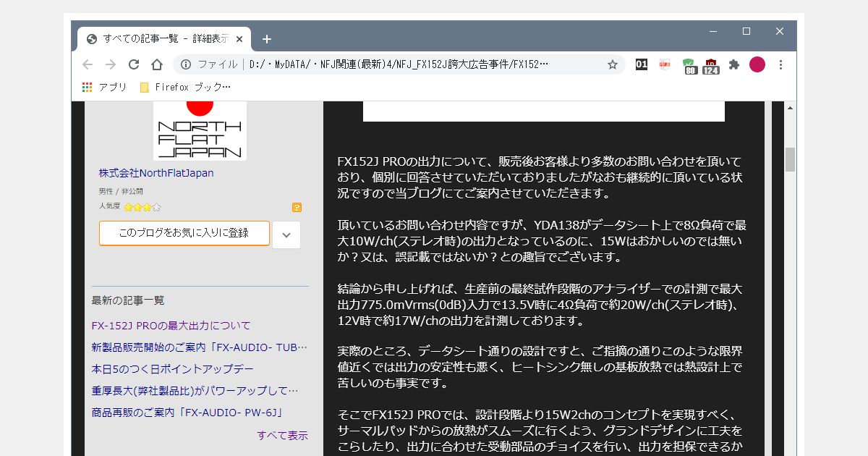This screenshot has width=868, height=456.
Task: Click paragraph starting 結論から申し上げれば
Action: [x=540, y=305]
